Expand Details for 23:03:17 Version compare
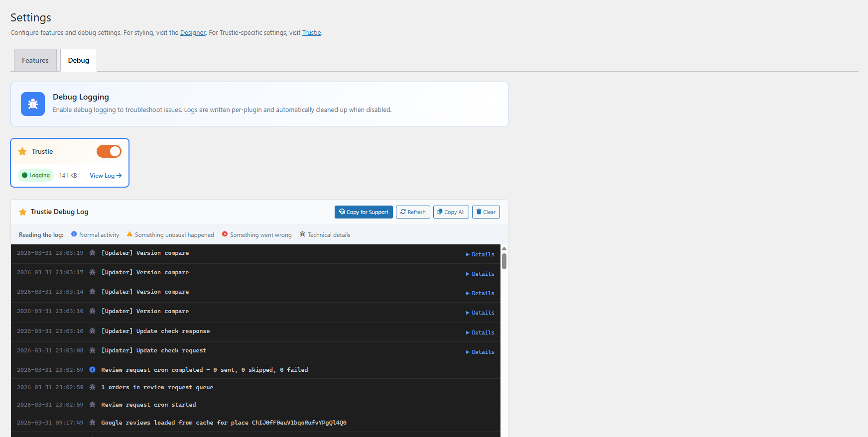The height and width of the screenshot is (437, 868). pyautogui.click(x=480, y=274)
